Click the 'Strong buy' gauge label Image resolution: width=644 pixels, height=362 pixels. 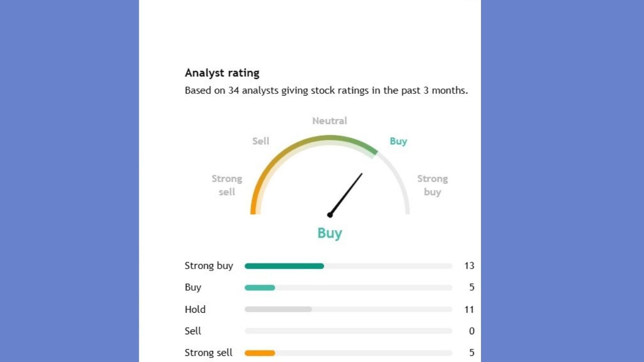432,185
